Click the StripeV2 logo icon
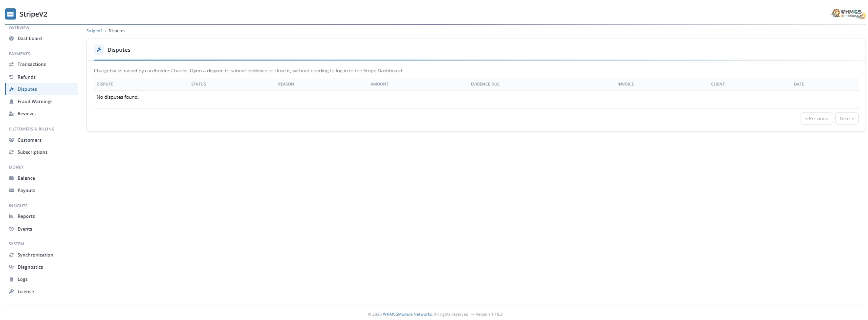The height and width of the screenshot is (320, 868). click(x=10, y=14)
